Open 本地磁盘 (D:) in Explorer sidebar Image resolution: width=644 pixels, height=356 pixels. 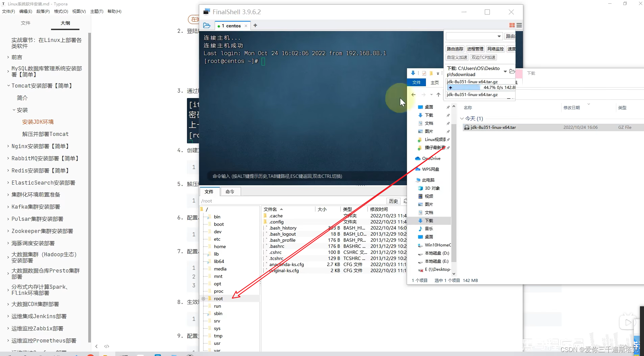pyautogui.click(x=434, y=253)
